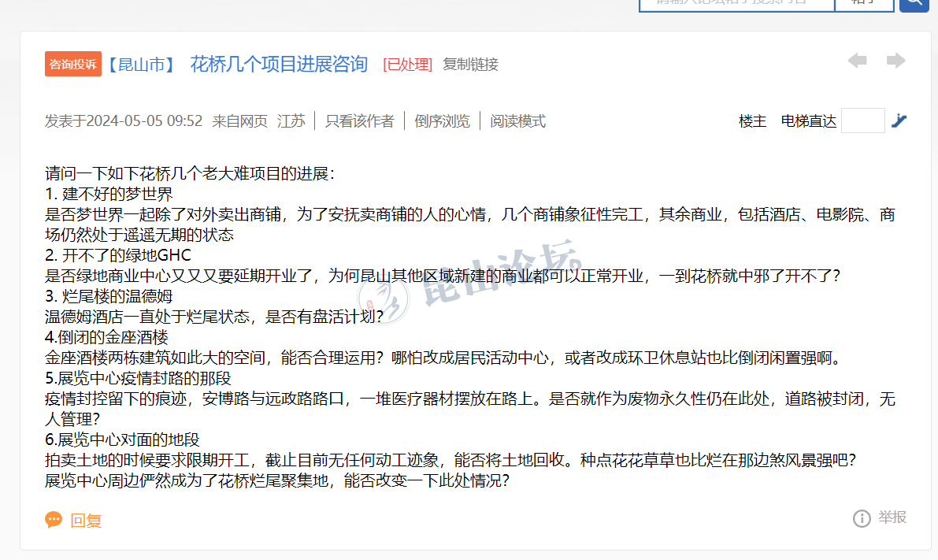The image size is (938, 560).
Task: Open the 咨询投诉 category tag
Action: point(73,65)
